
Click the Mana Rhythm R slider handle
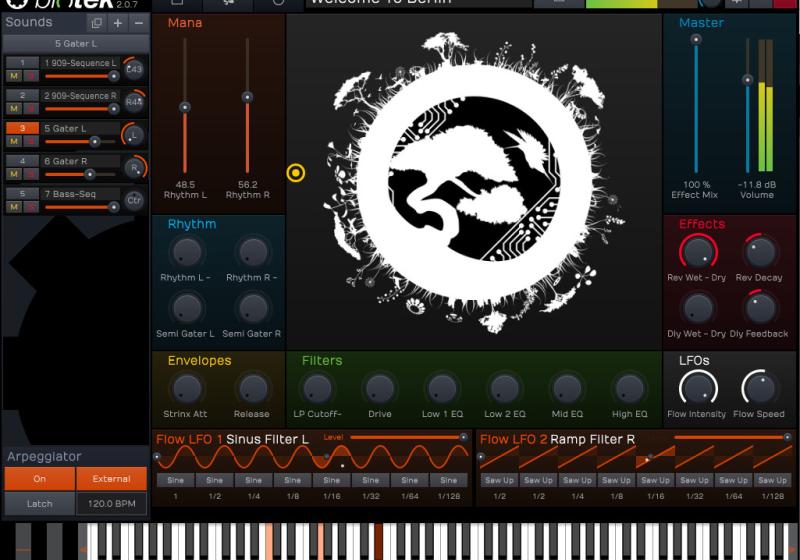tap(247, 97)
